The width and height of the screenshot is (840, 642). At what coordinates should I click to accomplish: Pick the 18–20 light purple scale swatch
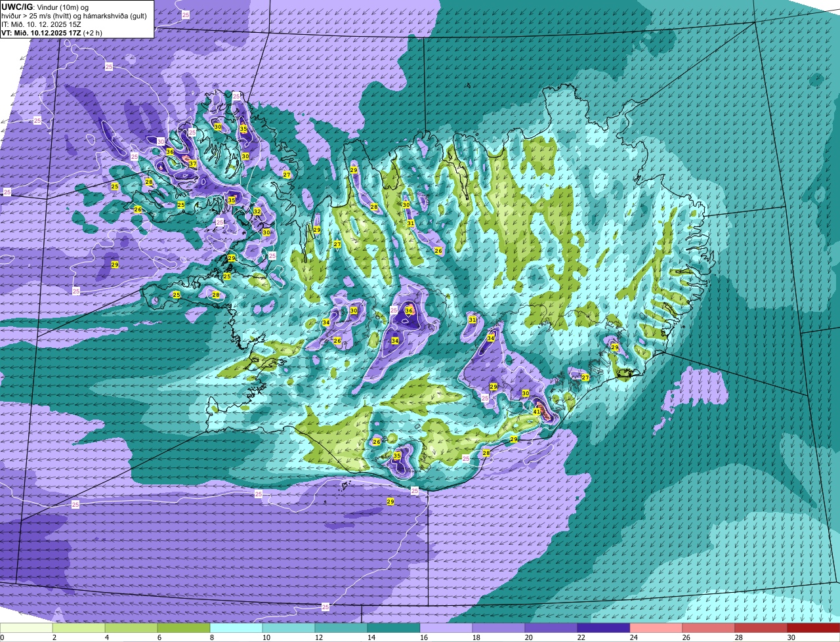[x=499, y=628]
